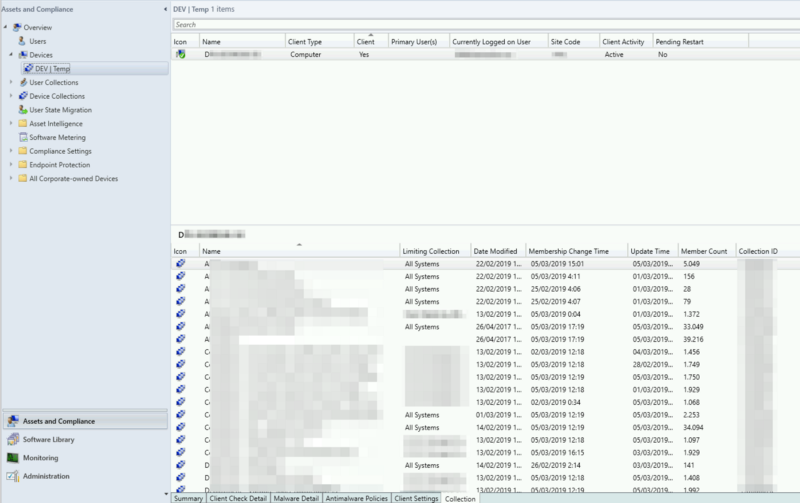
Task: Open the Client Settings tab
Action: coord(416,498)
